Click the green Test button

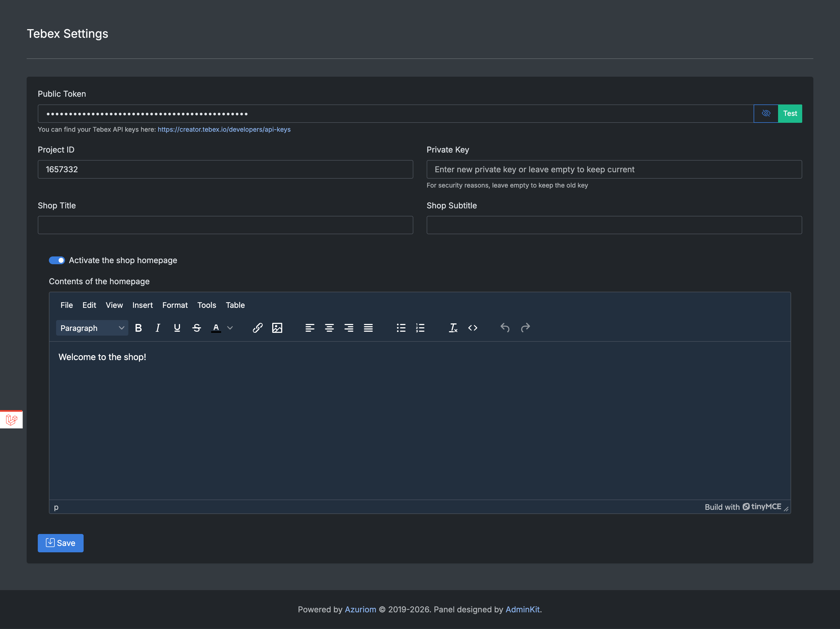(x=790, y=114)
